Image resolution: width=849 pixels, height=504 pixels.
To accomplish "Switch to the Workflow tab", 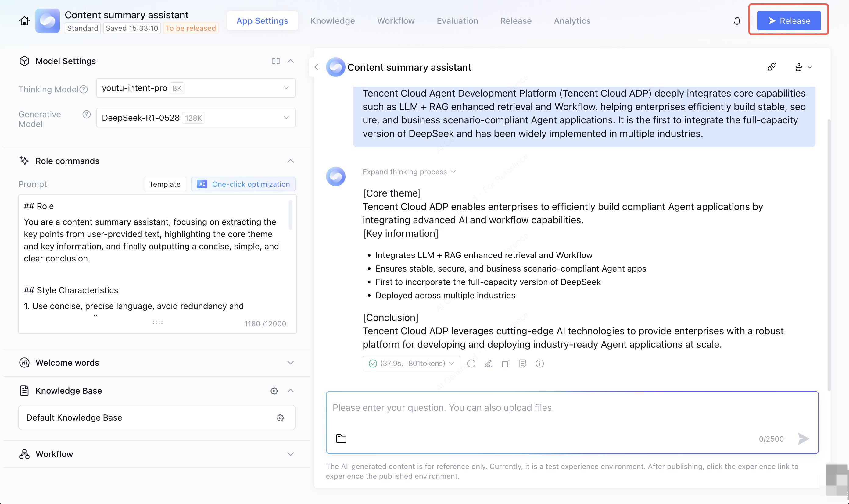I will tap(396, 21).
